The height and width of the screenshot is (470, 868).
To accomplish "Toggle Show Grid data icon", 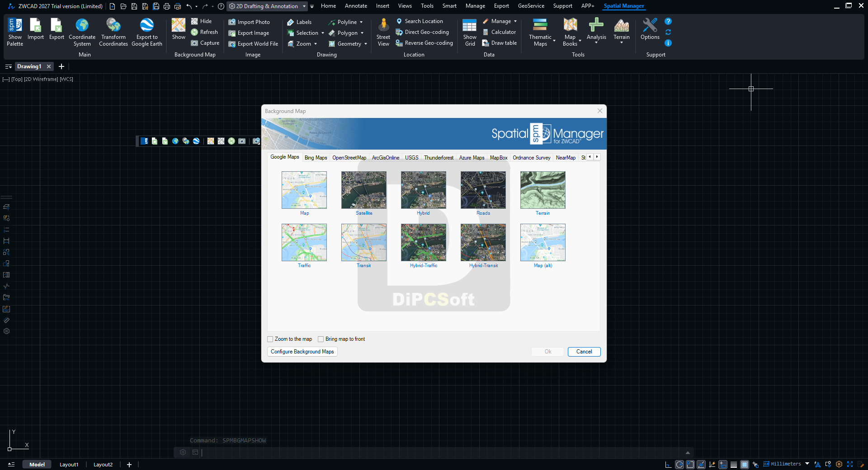I will pos(470,32).
